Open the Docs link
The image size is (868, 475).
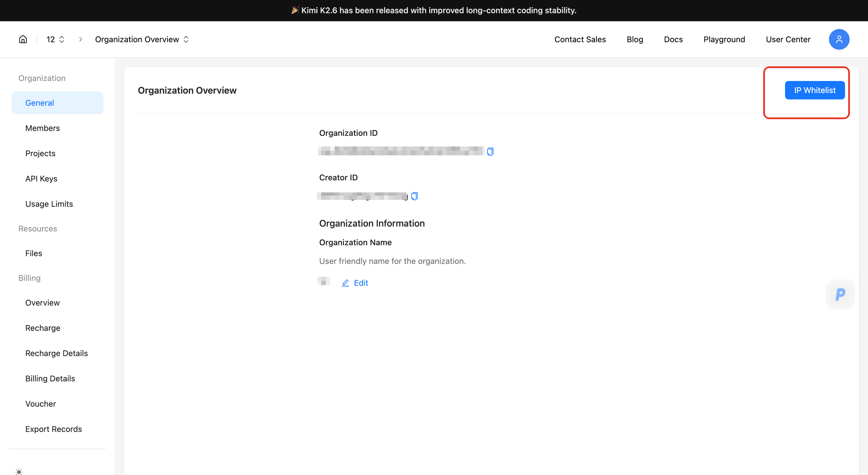point(673,39)
